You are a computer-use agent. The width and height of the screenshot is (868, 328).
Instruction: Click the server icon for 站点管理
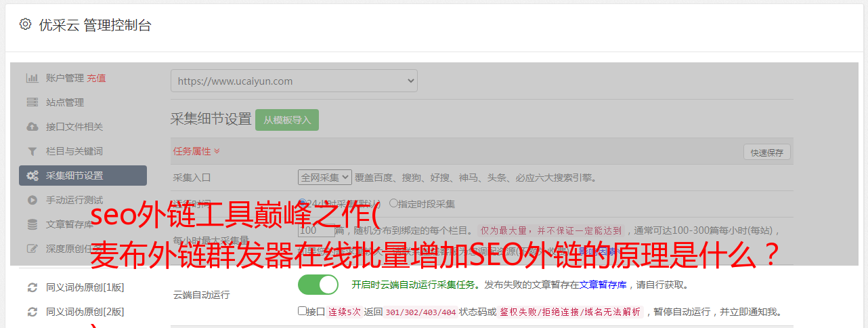[32, 102]
